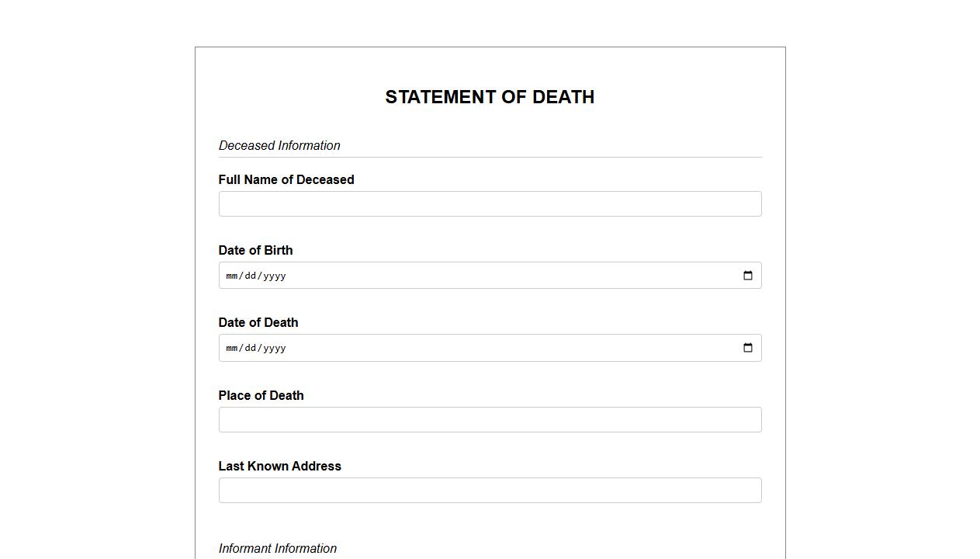Click the Full Name of Deceased input

(490, 204)
